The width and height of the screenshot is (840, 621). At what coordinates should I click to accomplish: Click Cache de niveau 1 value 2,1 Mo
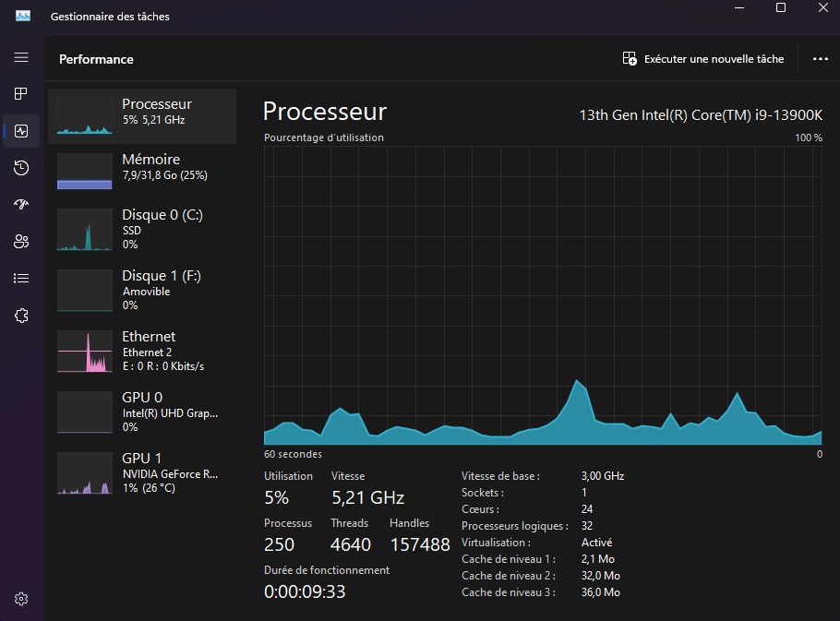click(598, 559)
